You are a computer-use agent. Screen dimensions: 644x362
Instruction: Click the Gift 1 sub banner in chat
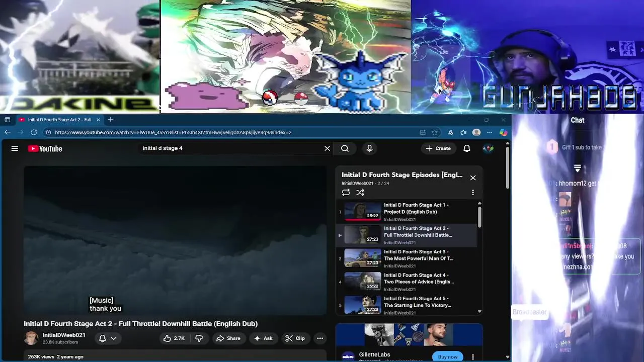[x=577, y=147]
